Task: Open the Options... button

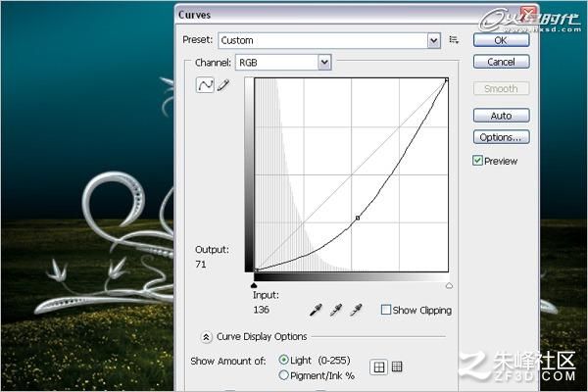Action: 502,137
